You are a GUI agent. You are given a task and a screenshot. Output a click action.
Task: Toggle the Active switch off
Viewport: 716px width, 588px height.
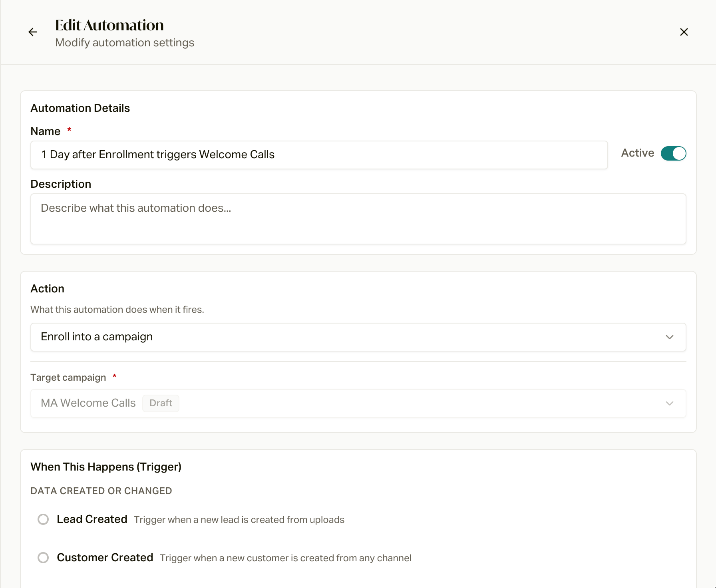[x=673, y=153]
